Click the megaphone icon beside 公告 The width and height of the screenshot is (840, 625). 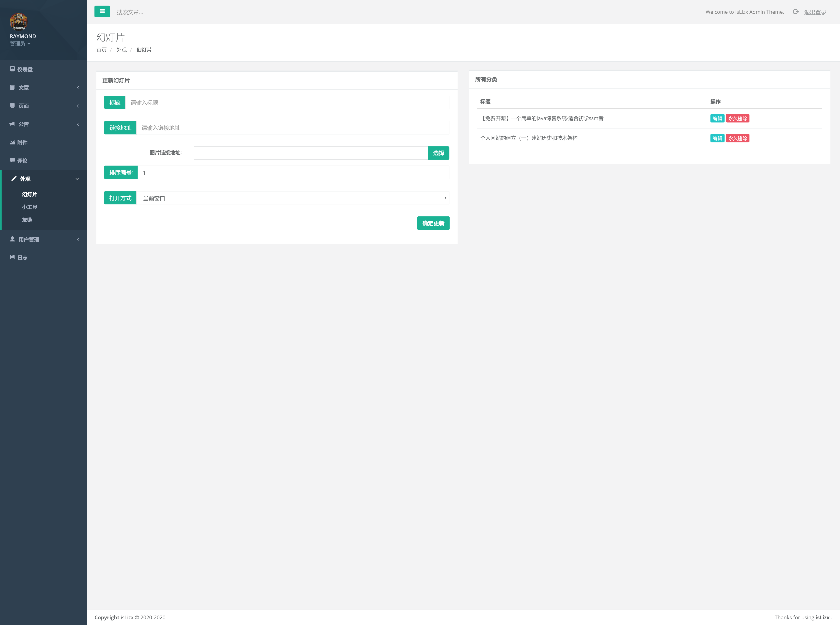tap(12, 124)
